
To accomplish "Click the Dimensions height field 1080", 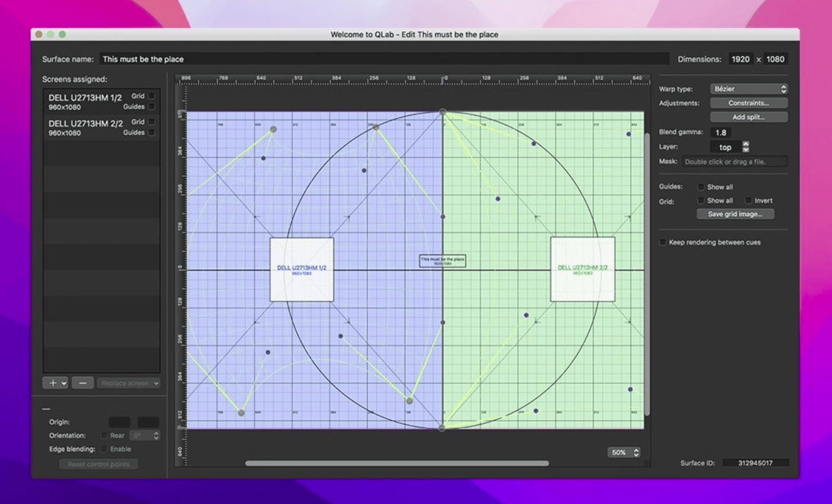I will coord(775,59).
